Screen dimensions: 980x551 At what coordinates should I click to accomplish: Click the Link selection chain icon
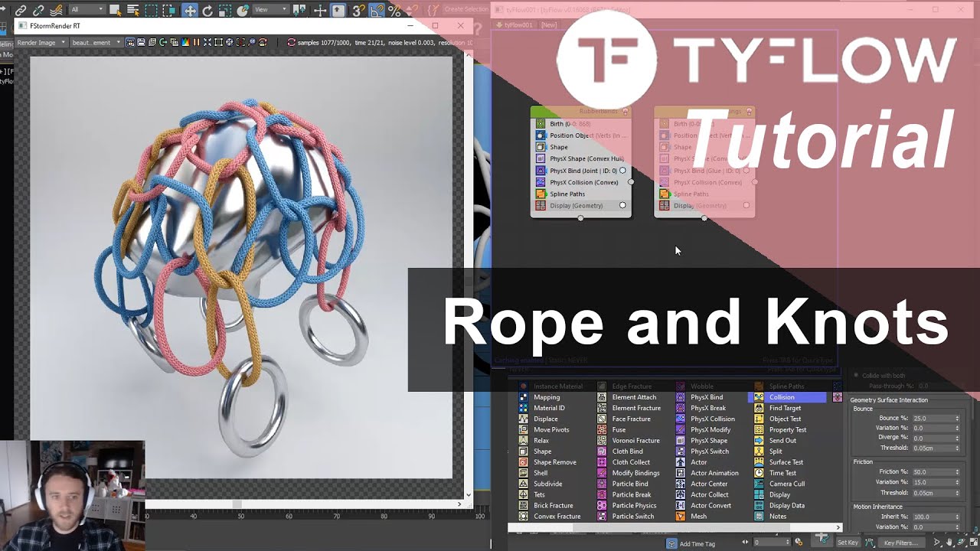tap(20, 11)
